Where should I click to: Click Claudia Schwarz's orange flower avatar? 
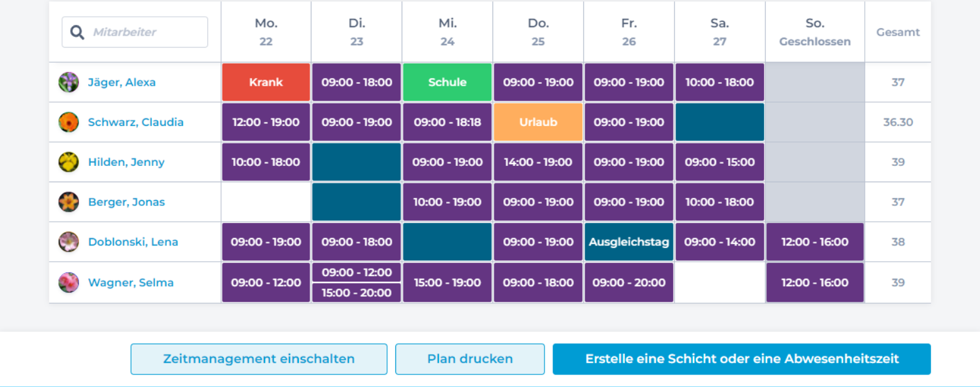click(x=68, y=122)
